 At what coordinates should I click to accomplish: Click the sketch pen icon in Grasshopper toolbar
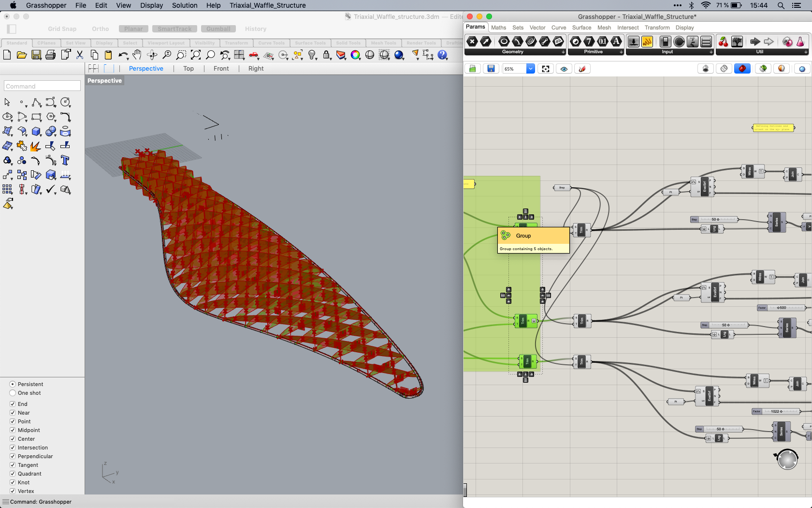tap(582, 69)
